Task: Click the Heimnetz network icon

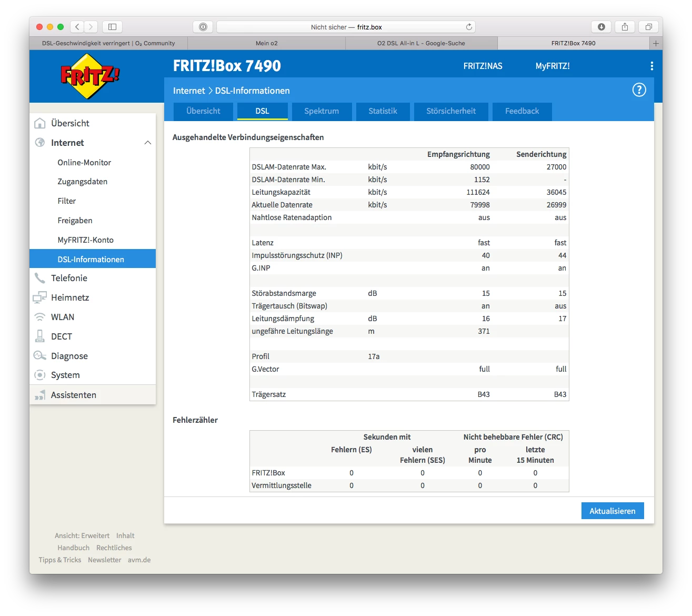Action: tap(39, 297)
